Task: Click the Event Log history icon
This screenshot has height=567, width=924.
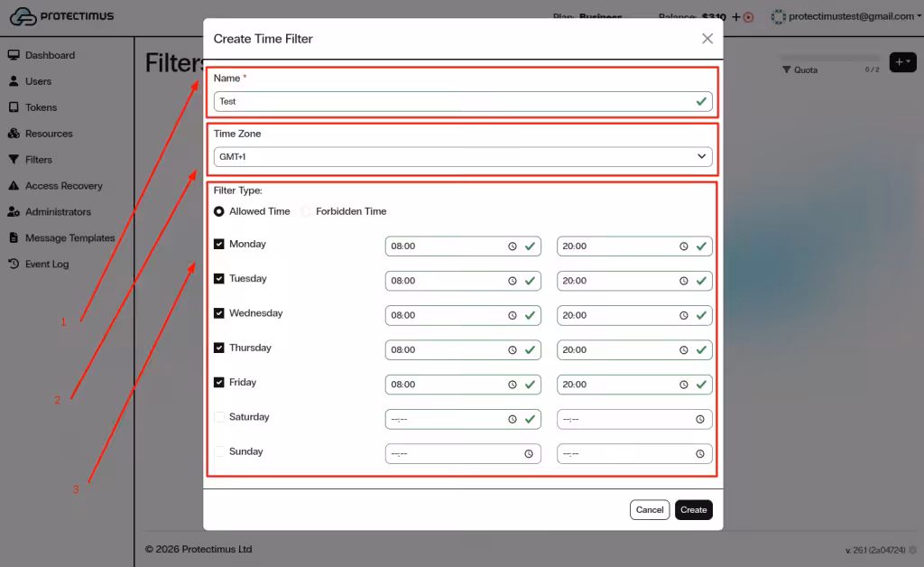Action: click(14, 264)
